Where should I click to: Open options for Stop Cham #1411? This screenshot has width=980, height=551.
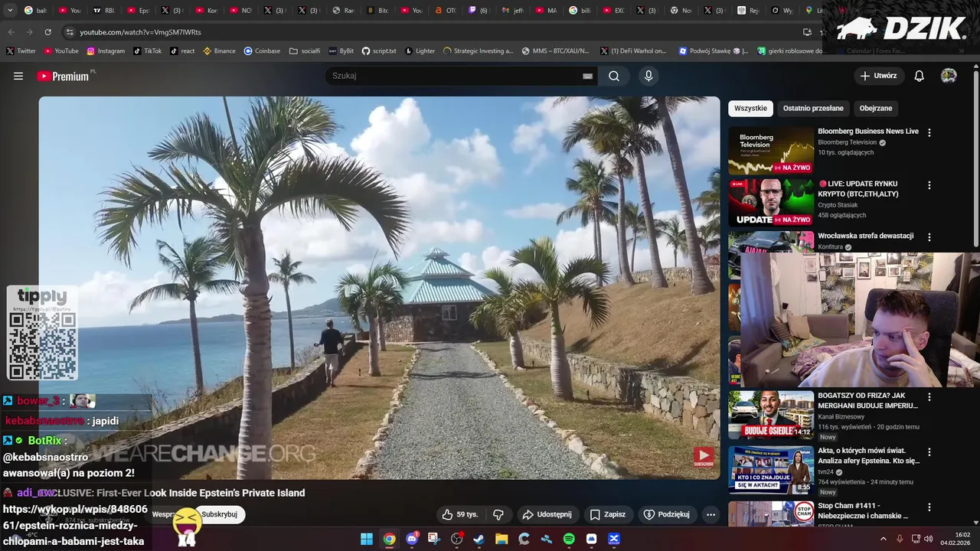(x=929, y=507)
